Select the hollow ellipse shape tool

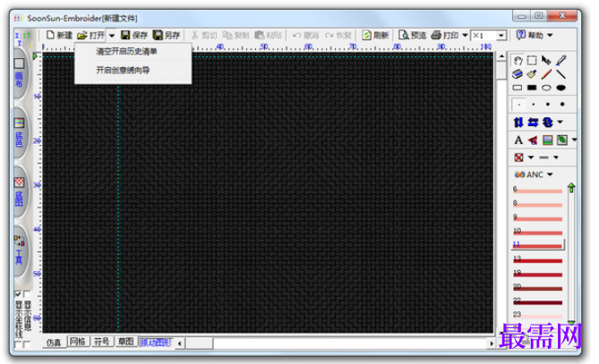tap(546, 88)
